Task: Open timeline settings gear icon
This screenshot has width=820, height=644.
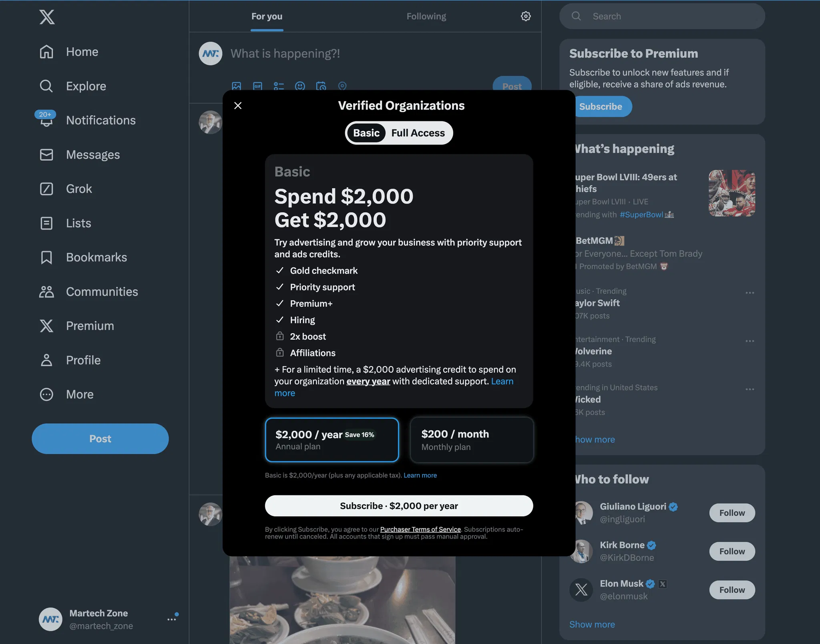Action: click(x=526, y=16)
